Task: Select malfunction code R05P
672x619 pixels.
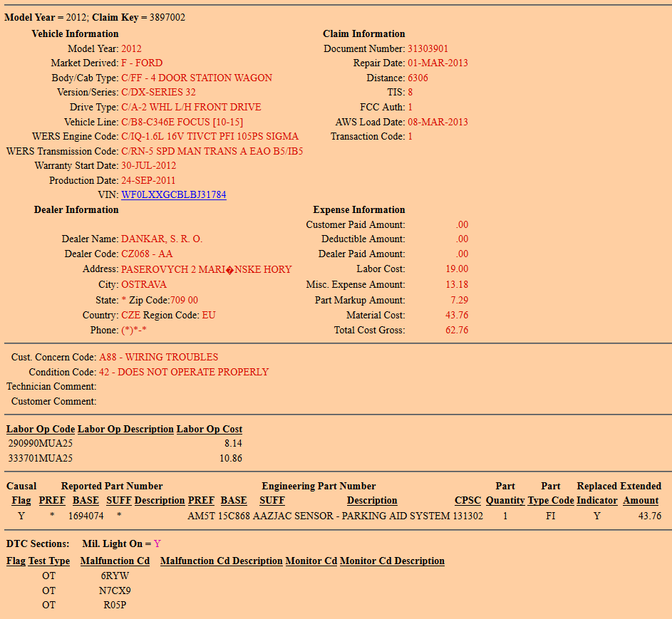Action: pos(115,605)
